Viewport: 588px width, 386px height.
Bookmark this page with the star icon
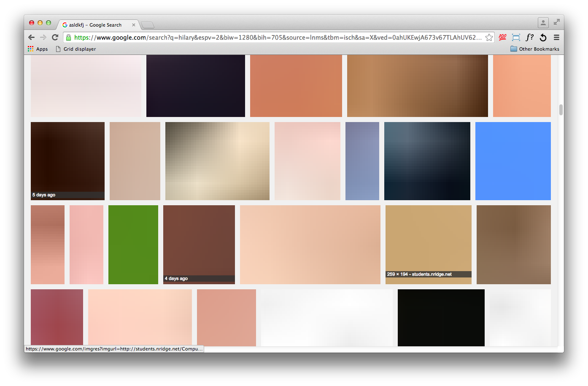tap(489, 38)
